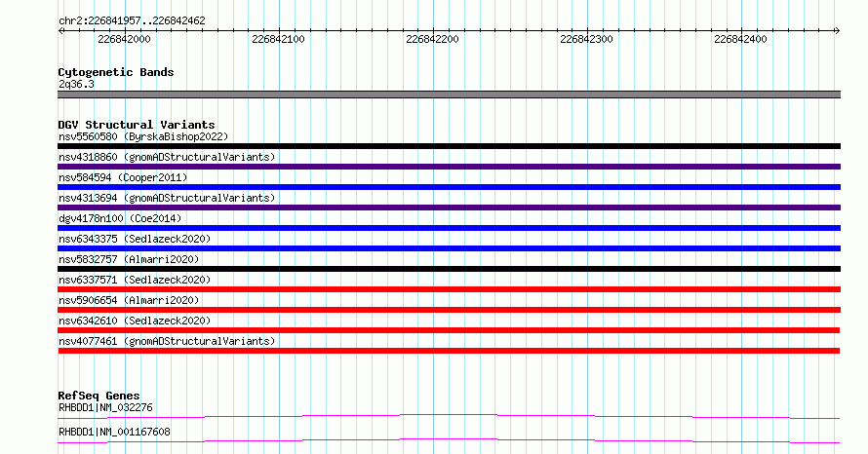Click the 2q36.3 band label
The image size is (868, 454).
pos(76,84)
